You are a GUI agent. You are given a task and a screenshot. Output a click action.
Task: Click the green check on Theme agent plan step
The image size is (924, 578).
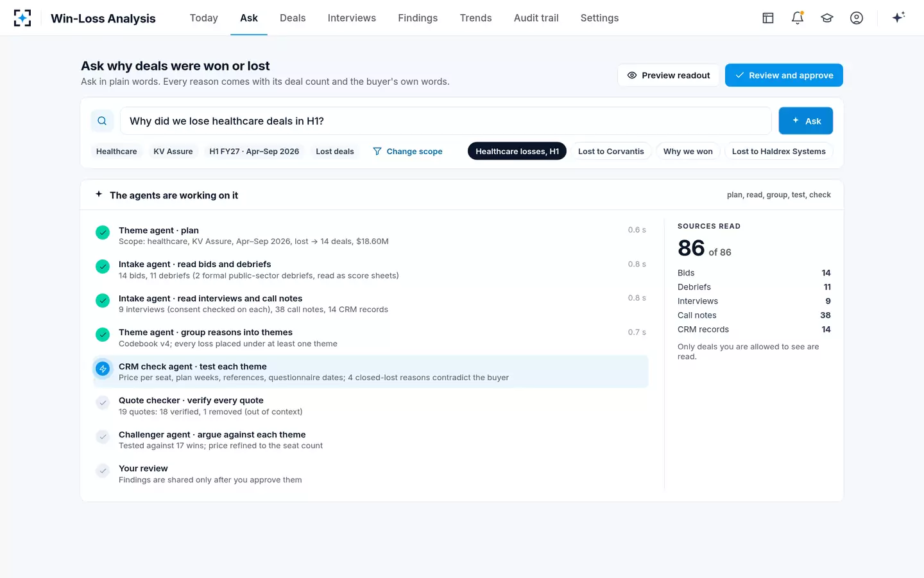tap(103, 232)
